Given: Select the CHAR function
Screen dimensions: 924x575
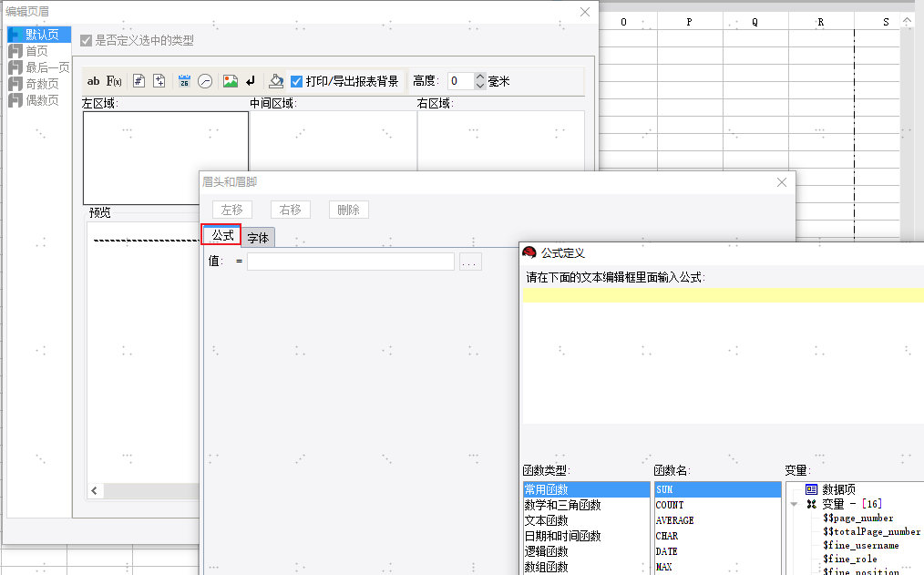Looking at the screenshot, I should [x=718, y=536].
